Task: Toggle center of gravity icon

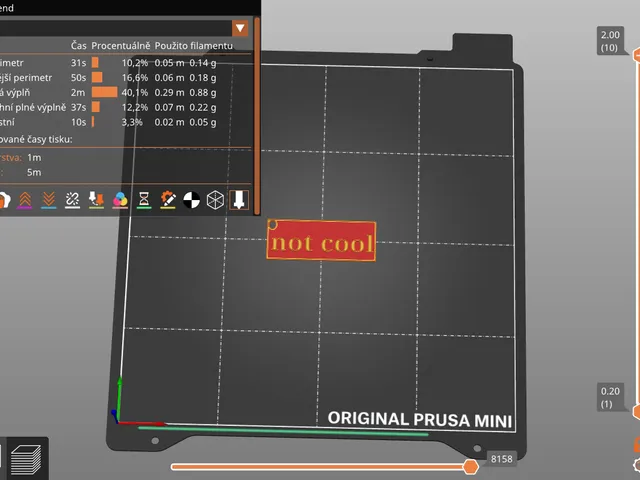Action: pyautogui.click(x=191, y=200)
